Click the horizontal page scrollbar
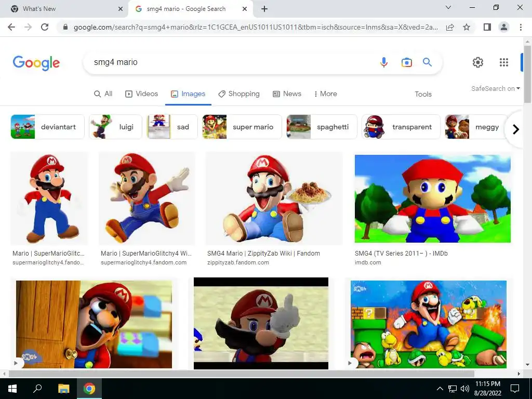This screenshot has width=532, height=399. click(241, 374)
